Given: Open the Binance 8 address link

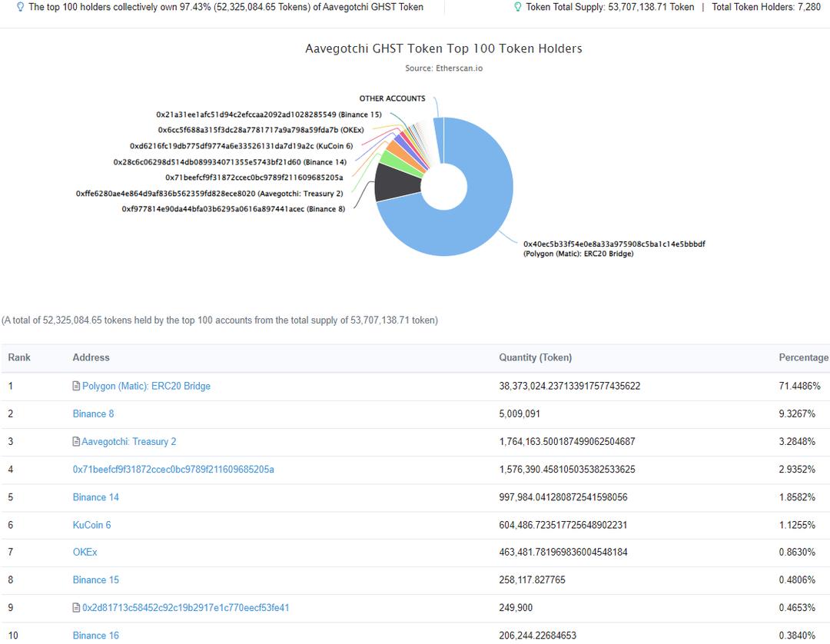Looking at the screenshot, I should [93, 414].
